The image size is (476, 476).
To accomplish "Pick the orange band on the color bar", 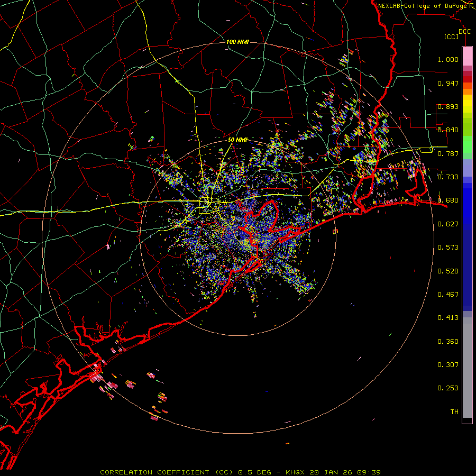I will 467,91.
